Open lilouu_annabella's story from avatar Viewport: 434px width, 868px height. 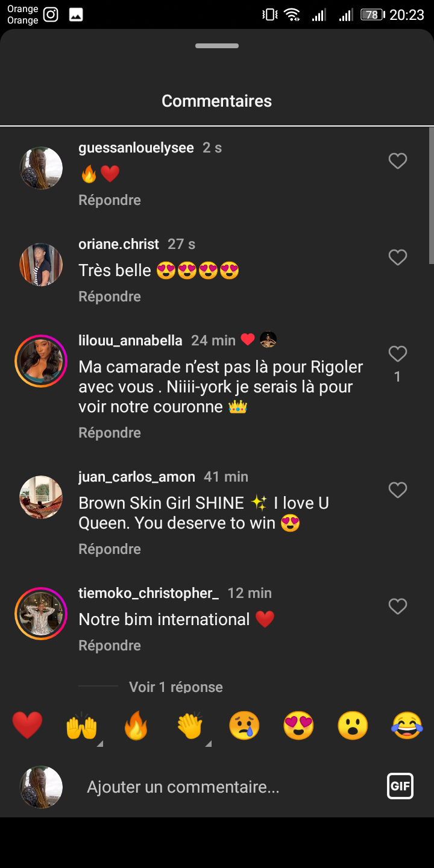point(41,361)
